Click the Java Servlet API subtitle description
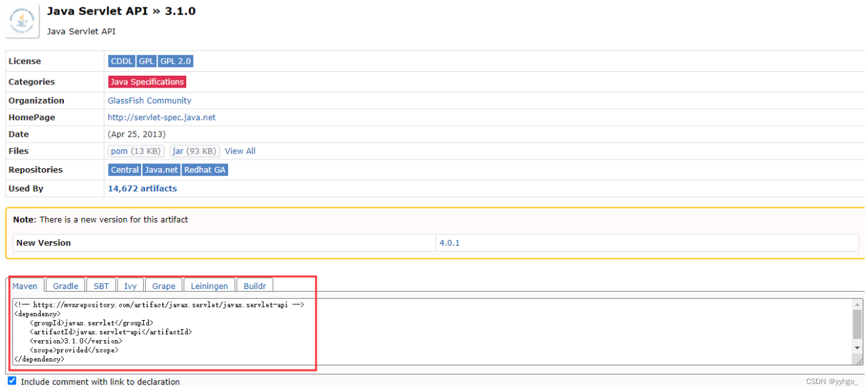This screenshot has height=392, width=868. (x=81, y=31)
